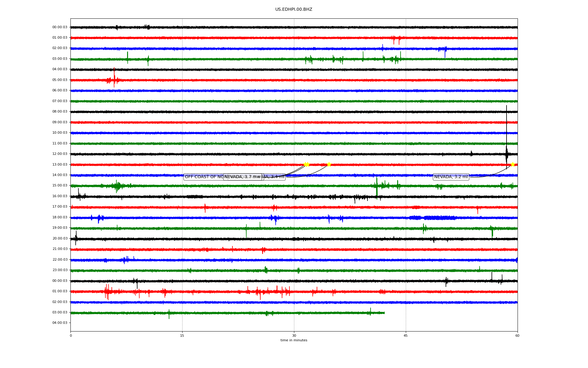Click the 08:00:03 row label
The height and width of the screenshot is (368, 588).
click(60, 112)
